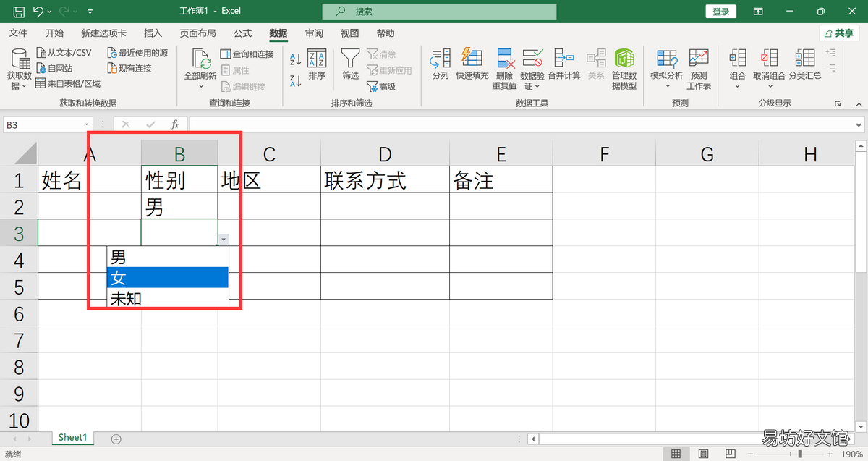Click 预测工作表 (Forecast Sheet)
Screen dimensions: 868x461
699,69
